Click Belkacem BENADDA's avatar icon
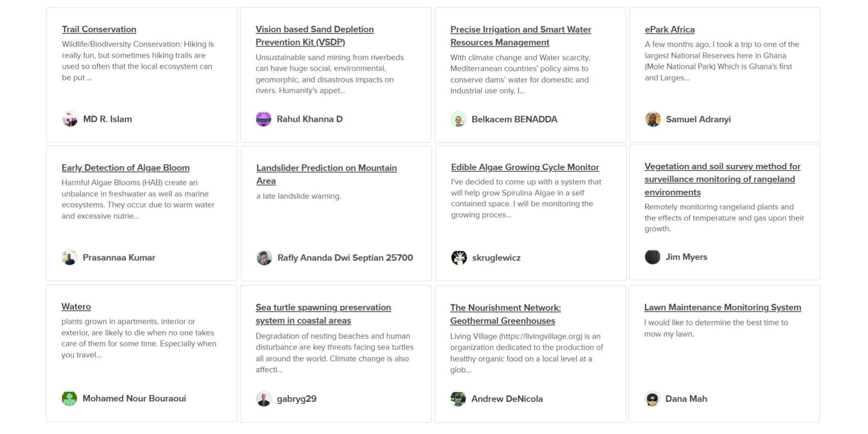Image resolution: width=868 pixels, height=434 pixels. coord(458,119)
